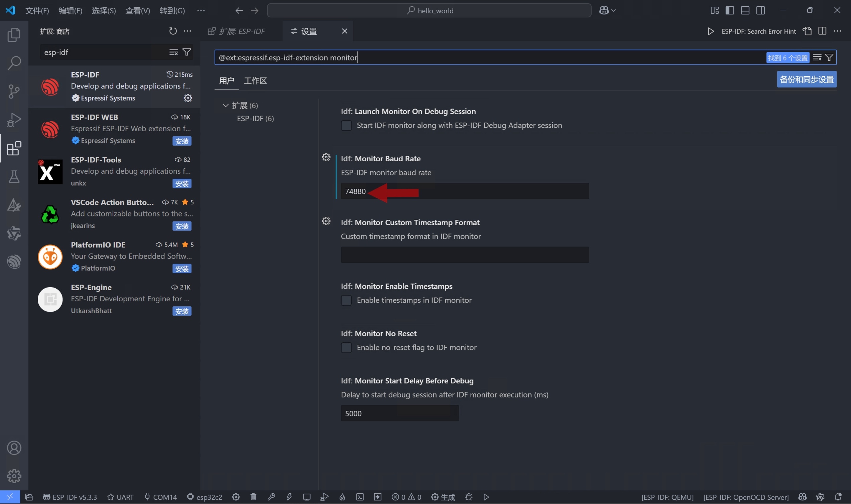Open 选择(S) menu
This screenshot has height=504, width=851.
click(x=104, y=11)
